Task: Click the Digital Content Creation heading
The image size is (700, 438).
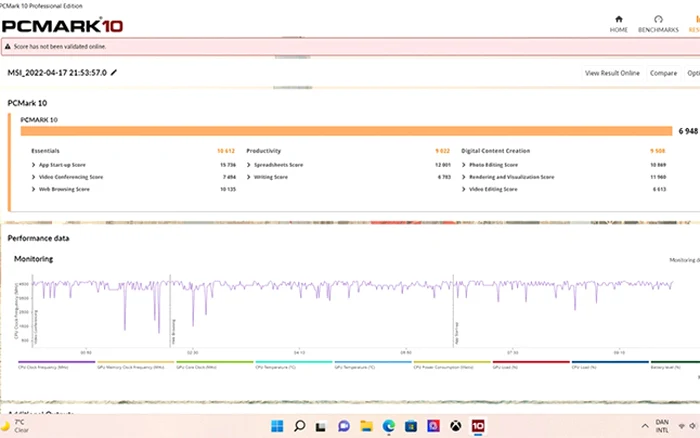Action: (496, 151)
